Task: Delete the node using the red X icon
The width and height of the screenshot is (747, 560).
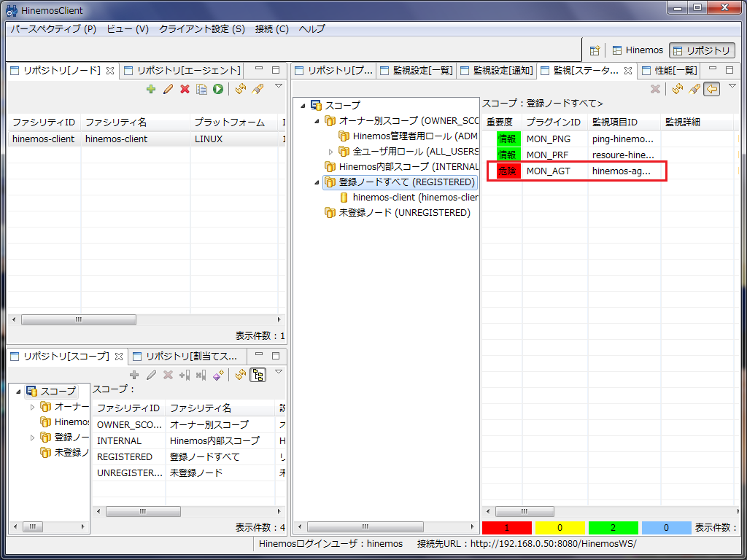Action: pyautogui.click(x=185, y=89)
